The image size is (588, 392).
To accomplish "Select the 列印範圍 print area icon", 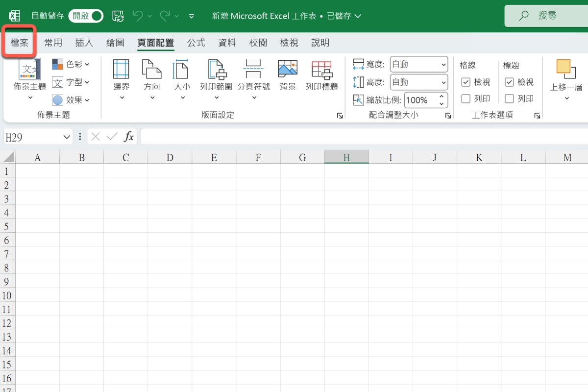I will pos(216,70).
